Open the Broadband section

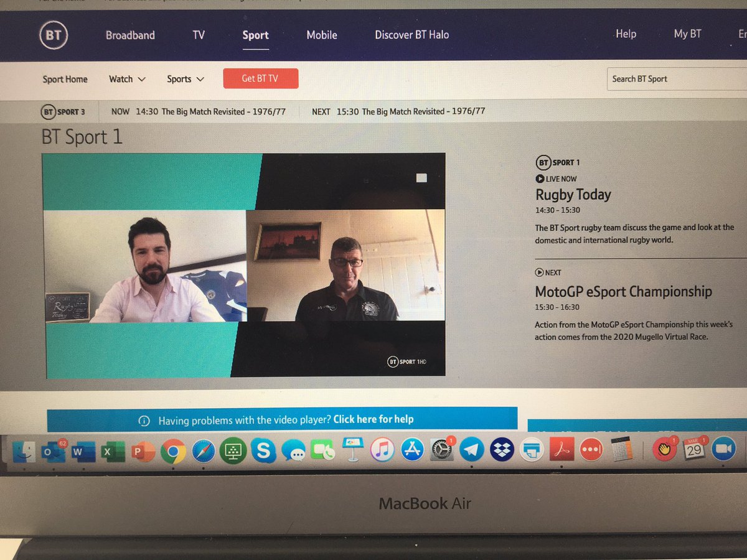pos(130,35)
